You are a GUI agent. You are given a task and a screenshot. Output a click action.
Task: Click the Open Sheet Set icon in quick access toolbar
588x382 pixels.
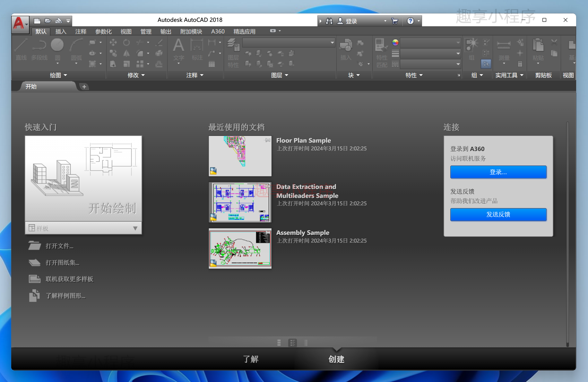[x=58, y=21]
